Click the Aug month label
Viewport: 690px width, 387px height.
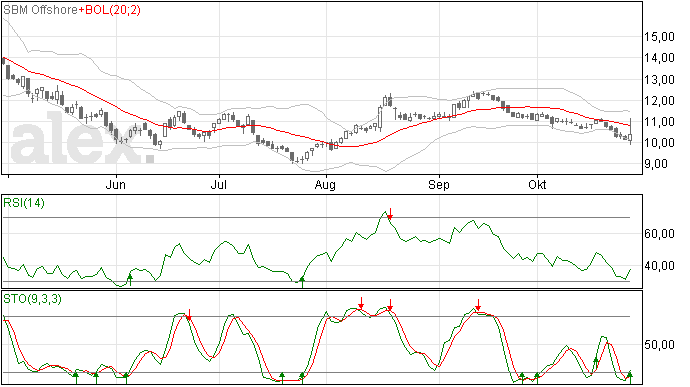click(x=325, y=185)
